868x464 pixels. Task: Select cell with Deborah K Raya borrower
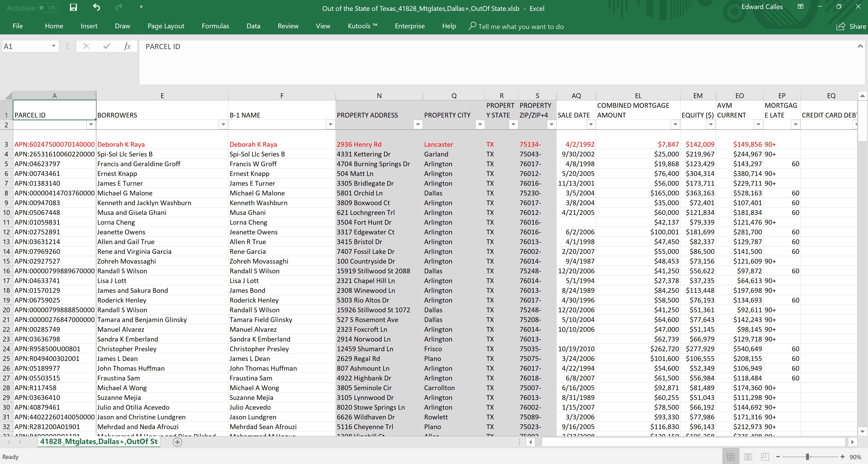162,144
